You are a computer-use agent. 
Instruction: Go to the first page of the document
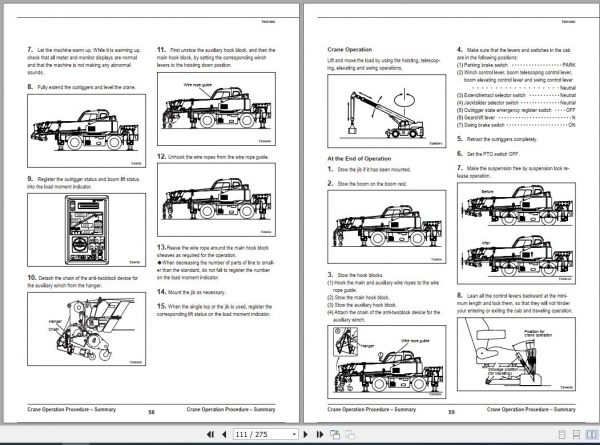[210, 434]
